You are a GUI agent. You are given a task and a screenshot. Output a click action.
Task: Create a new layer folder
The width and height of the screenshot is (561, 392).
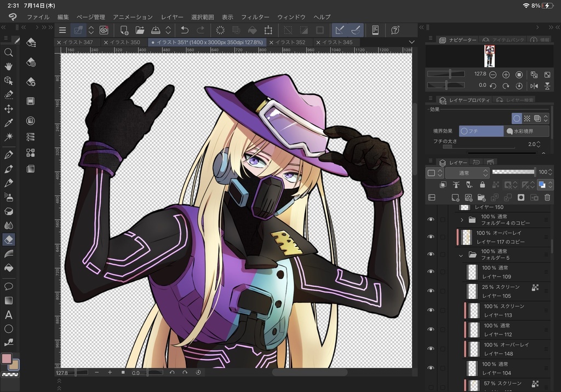(x=482, y=198)
